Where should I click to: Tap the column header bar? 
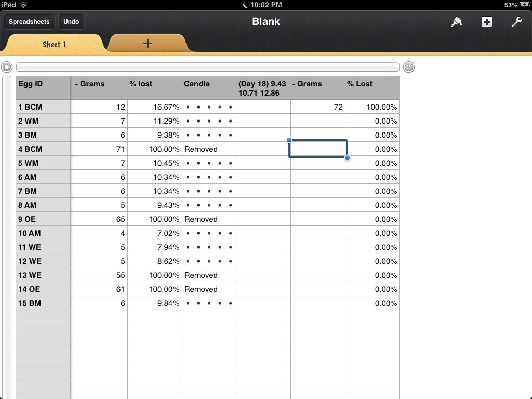[207, 67]
